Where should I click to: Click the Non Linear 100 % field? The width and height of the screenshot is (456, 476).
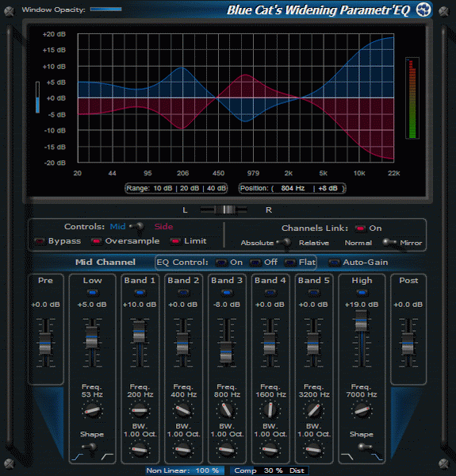point(185,470)
